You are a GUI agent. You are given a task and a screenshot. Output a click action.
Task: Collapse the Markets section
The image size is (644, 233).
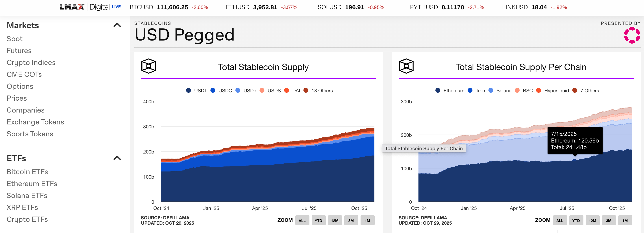[x=117, y=25]
